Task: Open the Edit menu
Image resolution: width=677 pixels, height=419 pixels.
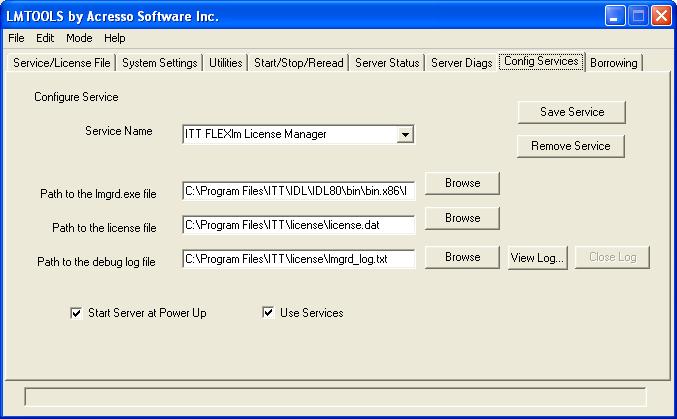Action: coord(45,38)
